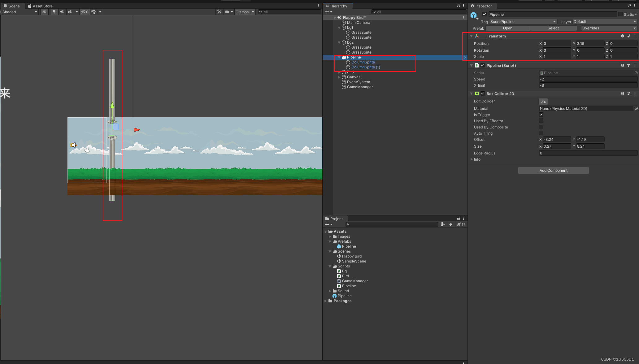Open object picker for the Physics Material field
Image resolution: width=639 pixels, height=364 pixels.
[636, 108]
